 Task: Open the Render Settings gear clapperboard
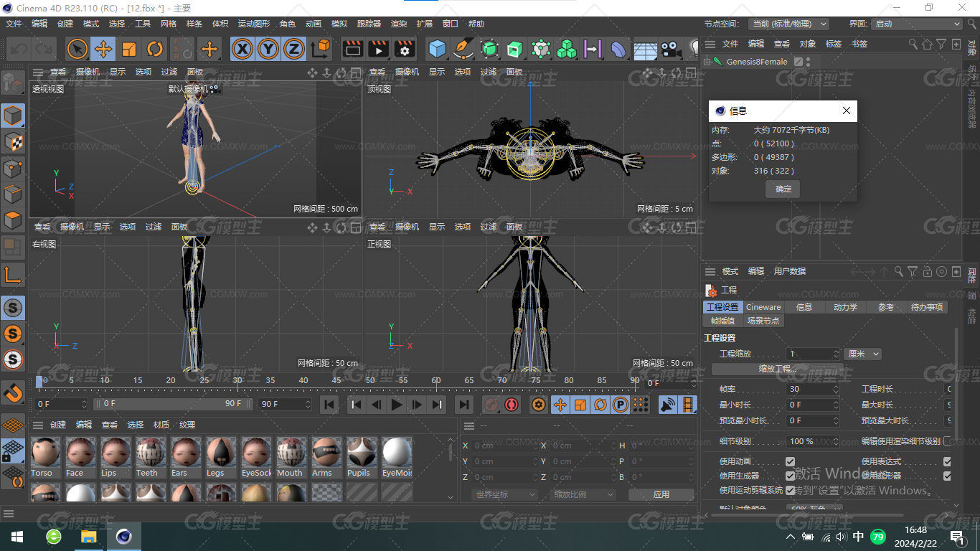click(x=404, y=49)
